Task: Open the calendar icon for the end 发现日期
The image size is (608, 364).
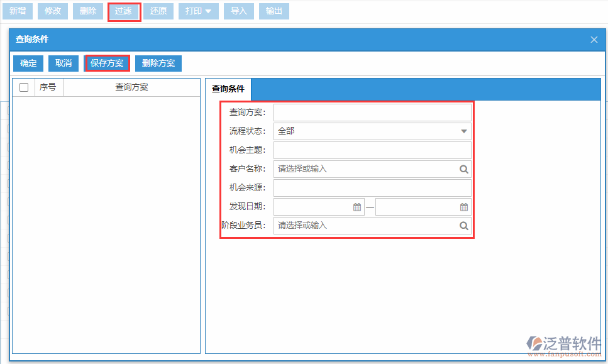Action: tap(464, 206)
